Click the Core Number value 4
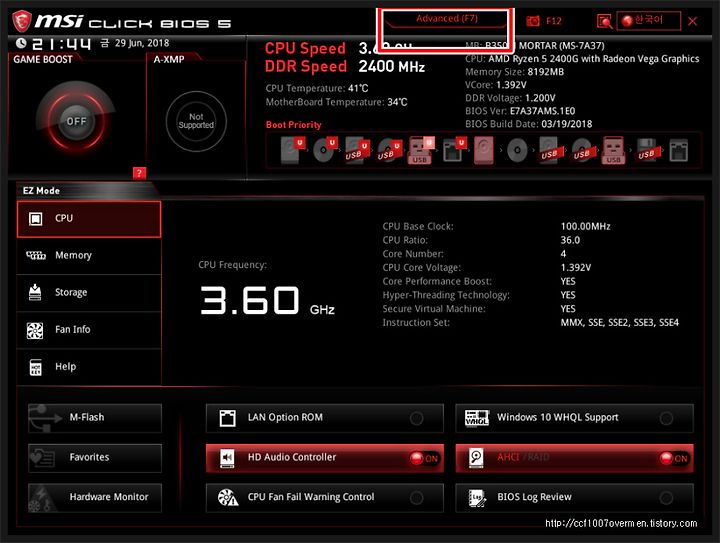Screen dimensions: 720x543 [x=563, y=254]
